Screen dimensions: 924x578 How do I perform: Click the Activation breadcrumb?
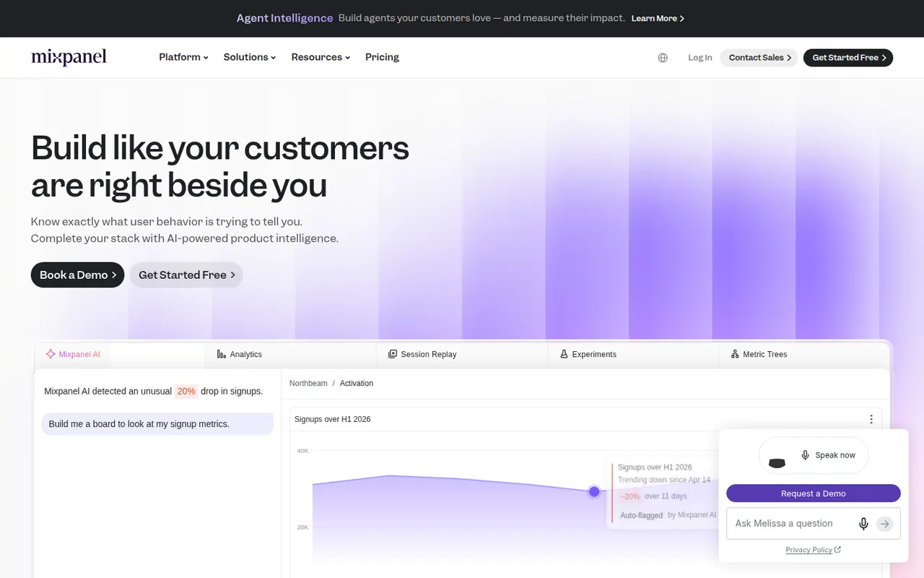click(357, 384)
